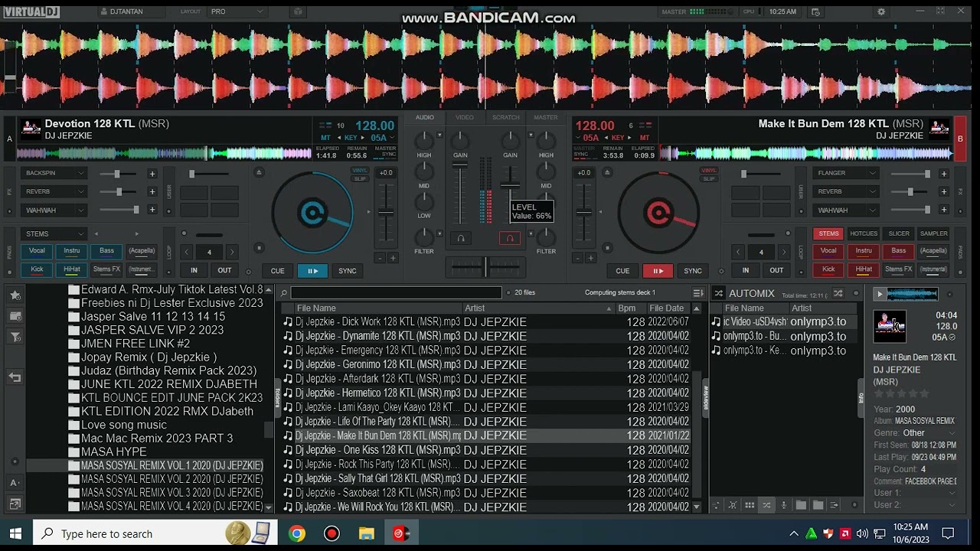This screenshot has height=551, width=980.
Task: Switch to the SAMPLER pads tab on deck B
Action: click(x=933, y=234)
